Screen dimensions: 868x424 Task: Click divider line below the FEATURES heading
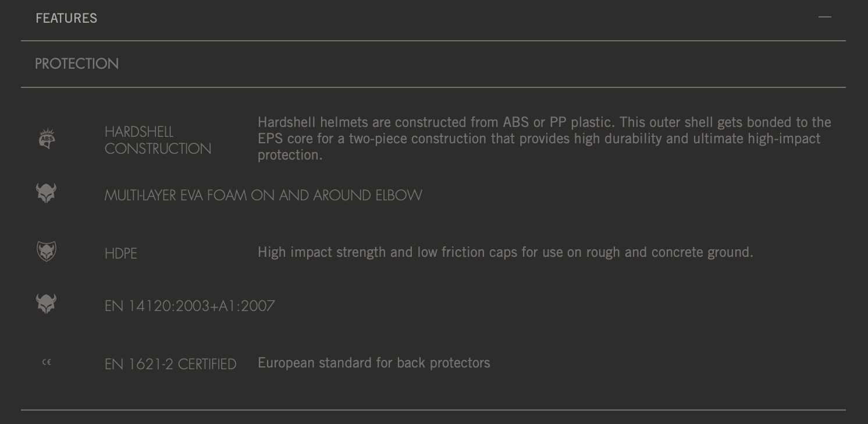433,41
